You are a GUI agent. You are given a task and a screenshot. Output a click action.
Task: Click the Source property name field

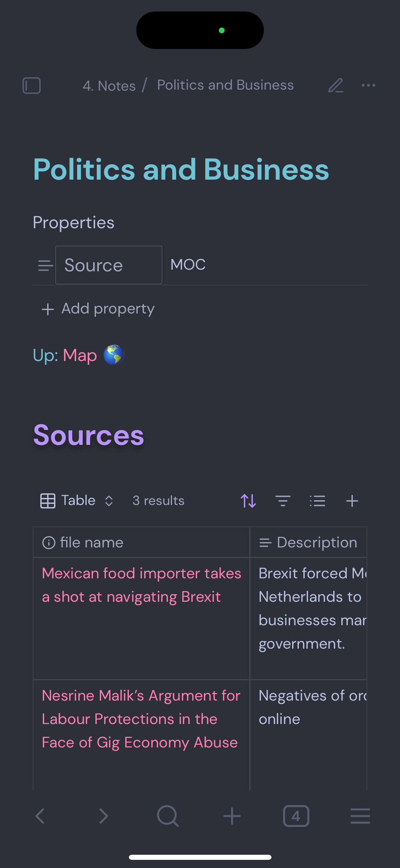(109, 265)
